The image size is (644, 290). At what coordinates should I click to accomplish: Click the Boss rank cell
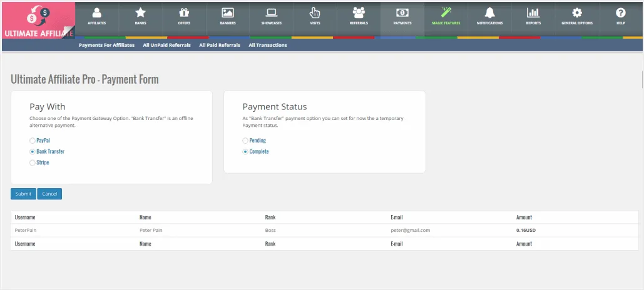point(270,230)
